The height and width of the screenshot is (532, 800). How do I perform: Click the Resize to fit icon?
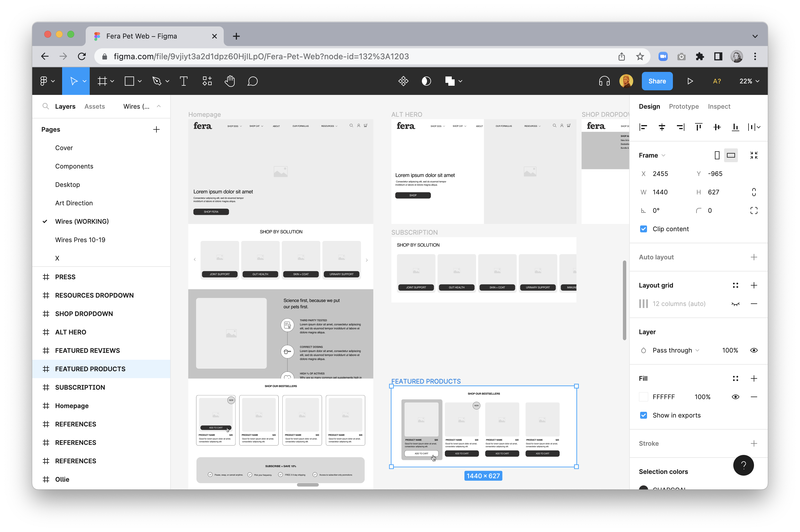[754, 155]
